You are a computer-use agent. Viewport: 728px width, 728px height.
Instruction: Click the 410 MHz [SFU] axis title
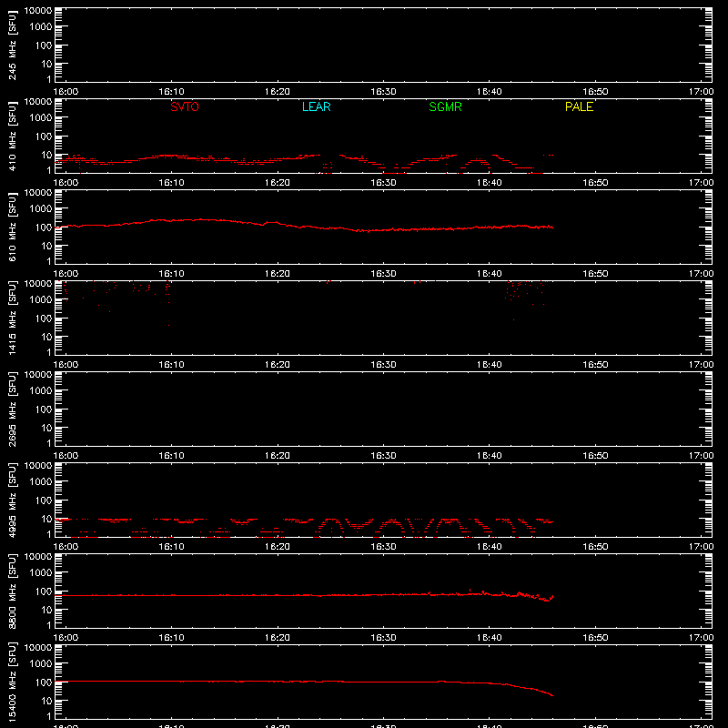(x=12, y=136)
